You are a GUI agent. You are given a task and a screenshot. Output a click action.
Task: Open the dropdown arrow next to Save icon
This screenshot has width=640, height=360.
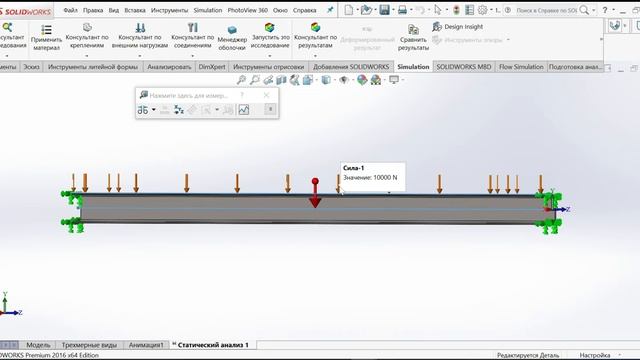point(393,10)
